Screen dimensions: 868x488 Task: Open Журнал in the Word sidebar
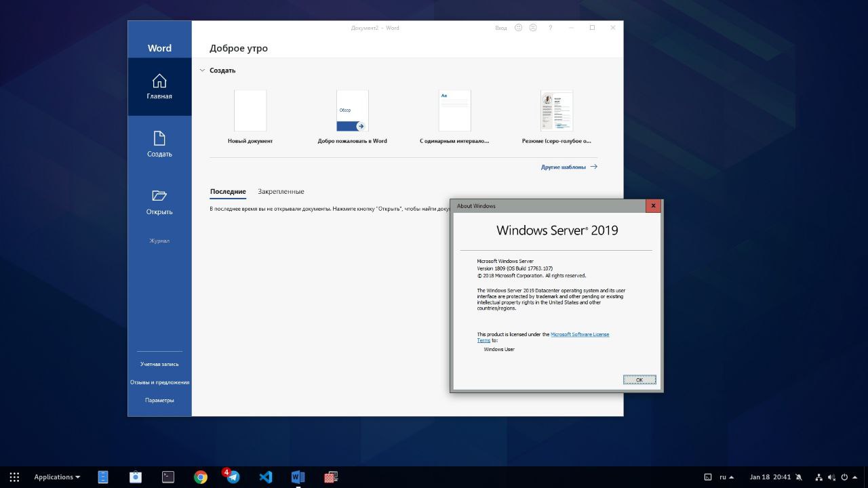pos(159,241)
